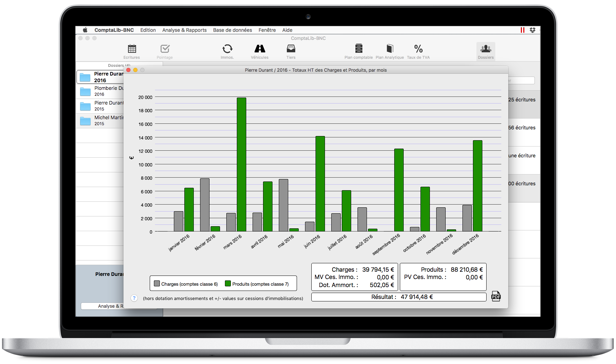Click the green décembre 2016 Produits bar
Viewport: 616px width, 364px height.
[x=477, y=186]
